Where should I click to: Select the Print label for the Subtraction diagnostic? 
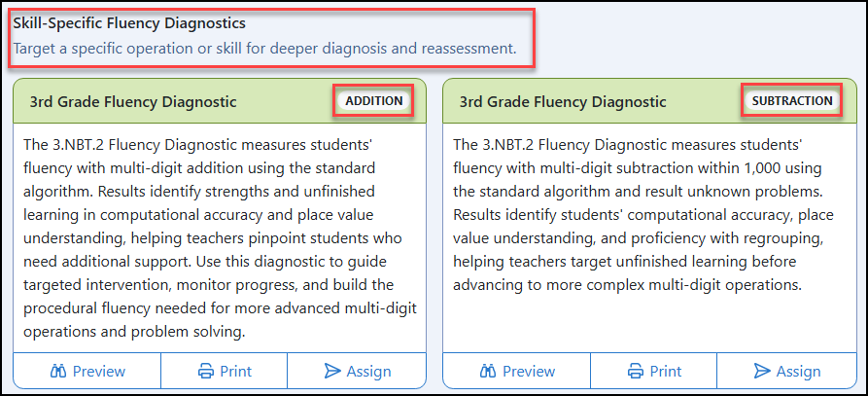click(x=666, y=371)
